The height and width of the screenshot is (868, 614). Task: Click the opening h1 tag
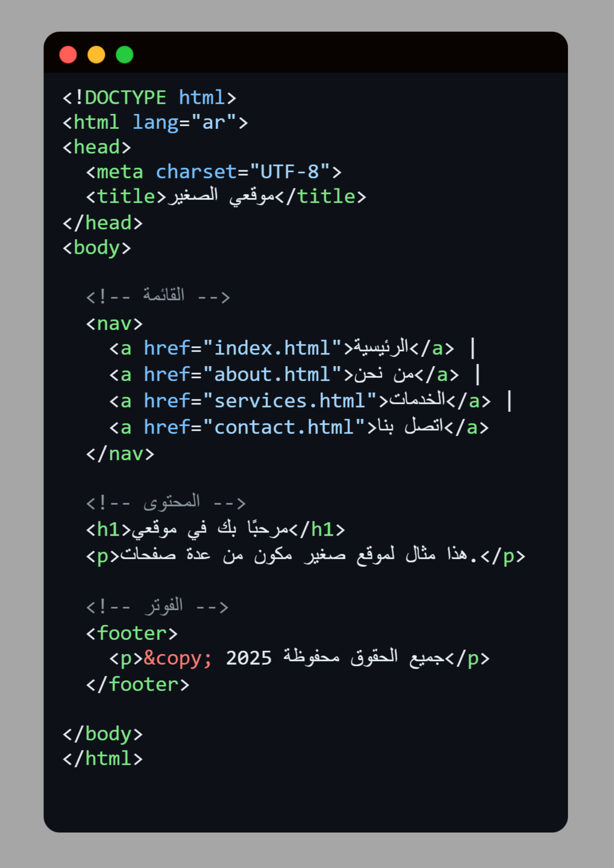(109, 530)
